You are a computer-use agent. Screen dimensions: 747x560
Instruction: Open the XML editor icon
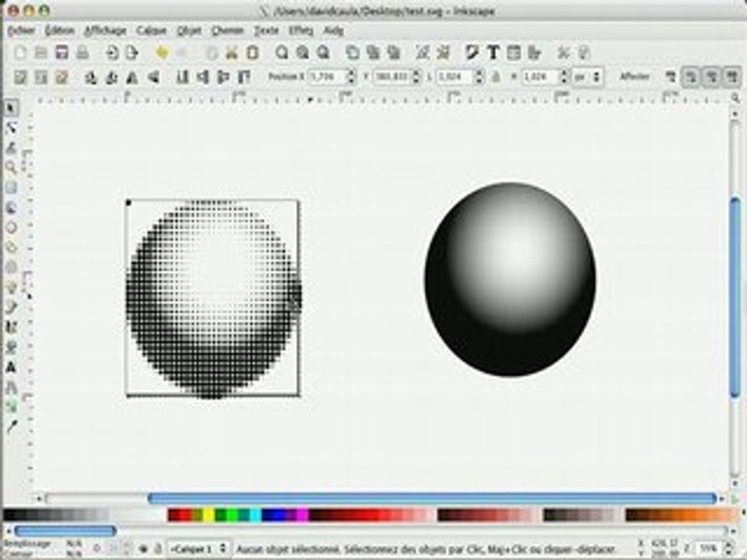[514, 52]
